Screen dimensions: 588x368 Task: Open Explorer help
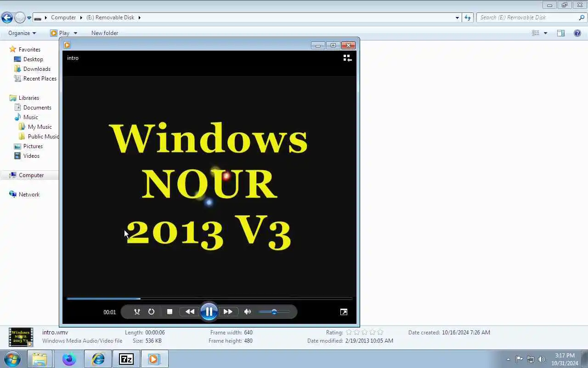pyautogui.click(x=577, y=33)
